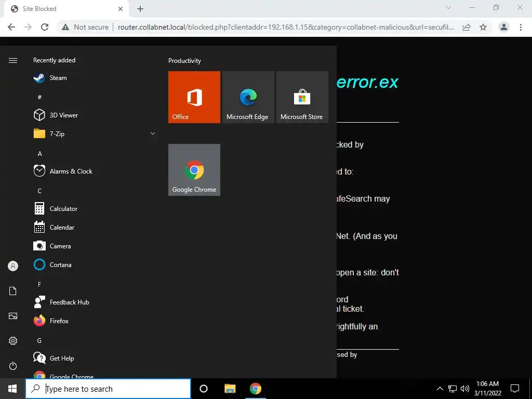Switch to Chrome on taskbar
The height and width of the screenshot is (399, 532).
256,389
